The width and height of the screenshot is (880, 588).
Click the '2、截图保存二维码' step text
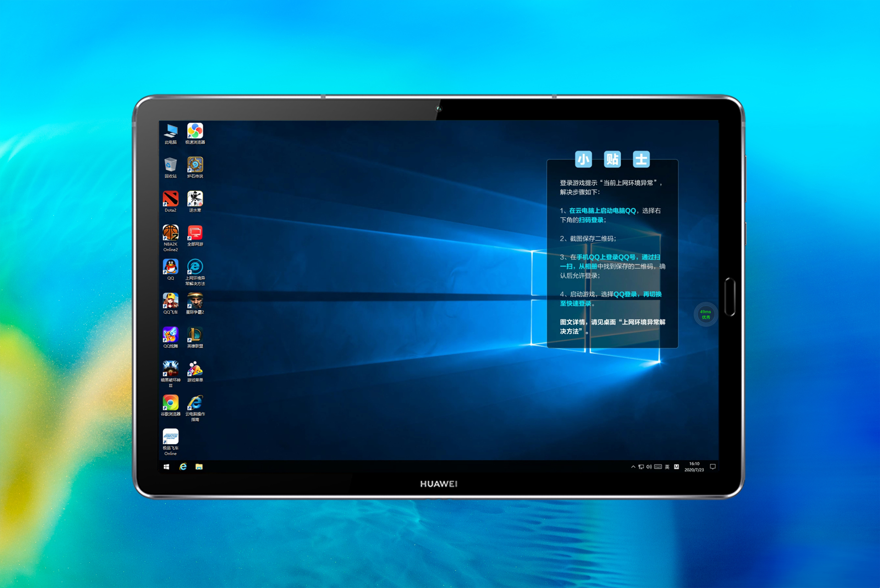click(588, 239)
